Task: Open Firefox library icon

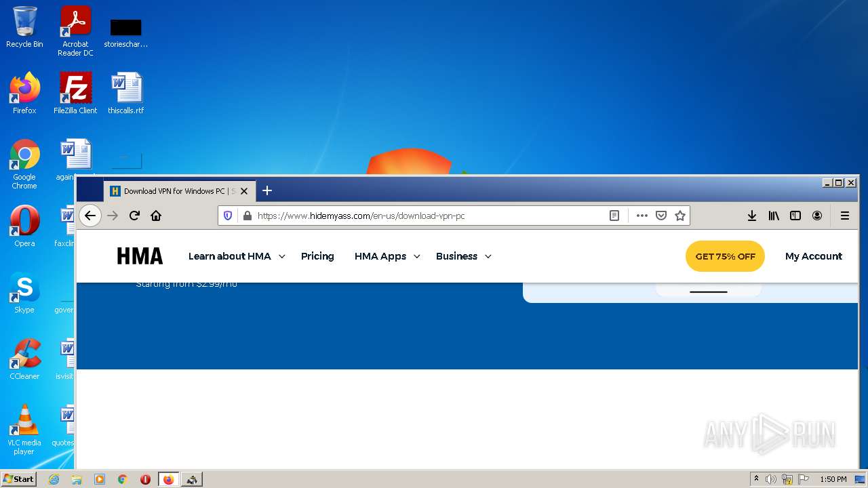Action: tap(774, 216)
